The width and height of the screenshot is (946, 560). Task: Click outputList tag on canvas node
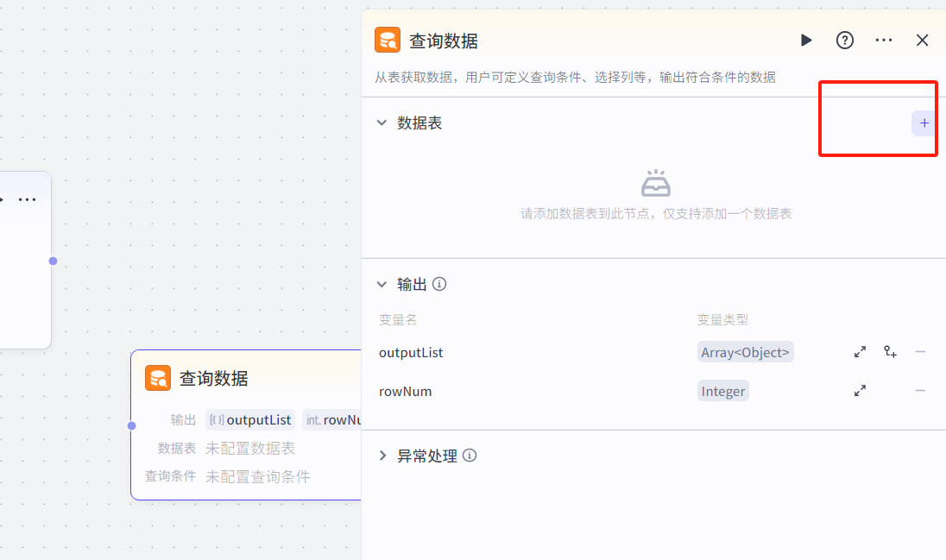(x=250, y=420)
